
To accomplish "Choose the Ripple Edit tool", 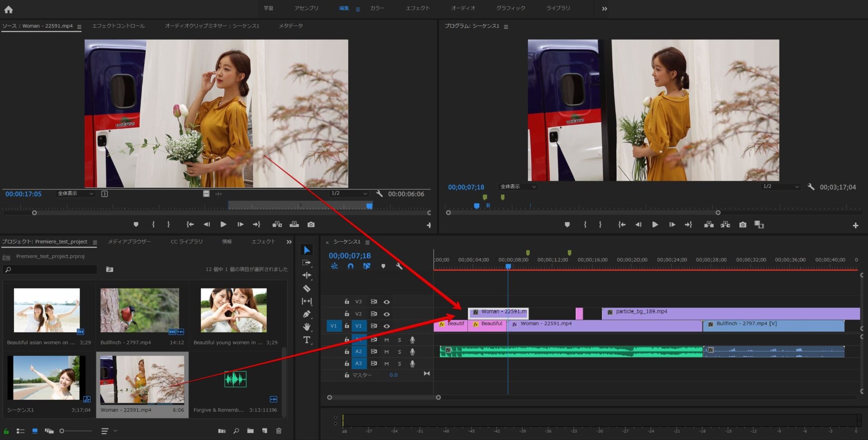I will coord(307,275).
